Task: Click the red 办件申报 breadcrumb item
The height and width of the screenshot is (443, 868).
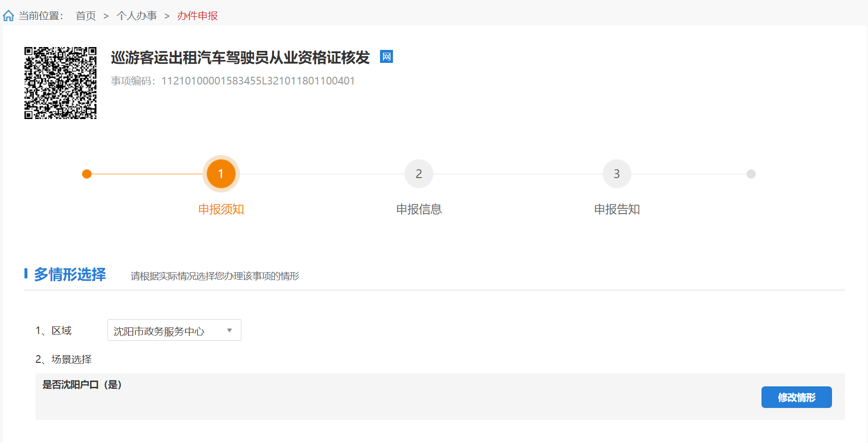Action: click(x=197, y=16)
